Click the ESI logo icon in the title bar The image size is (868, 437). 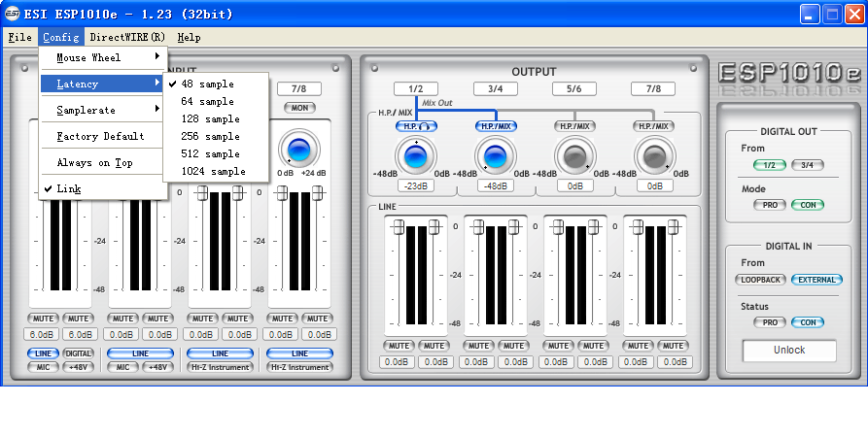click(x=13, y=14)
